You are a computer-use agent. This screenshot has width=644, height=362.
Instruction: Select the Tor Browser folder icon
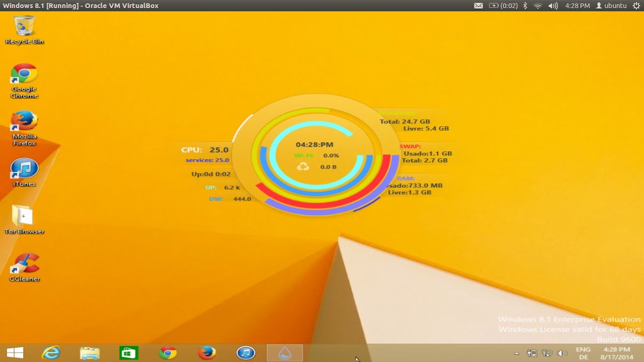tap(24, 220)
